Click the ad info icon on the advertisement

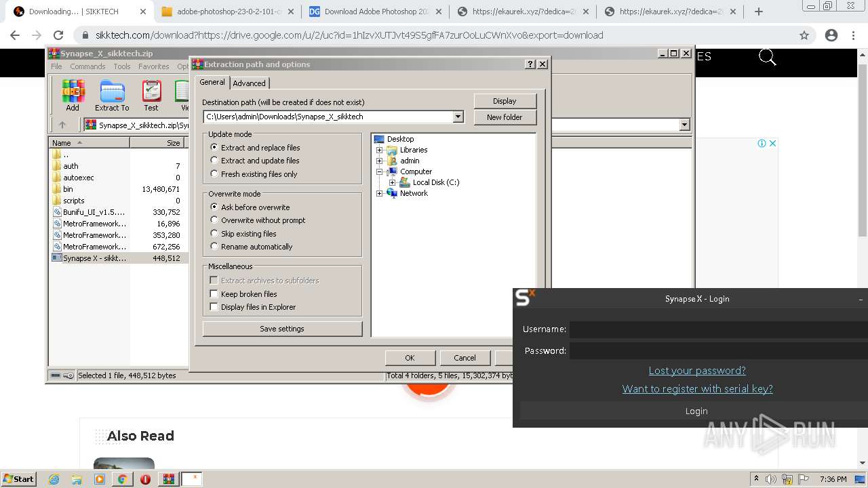tap(762, 143)
